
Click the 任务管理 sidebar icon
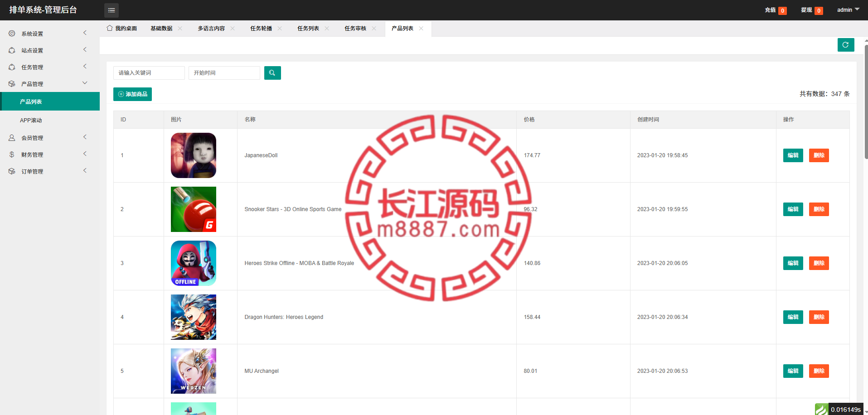(x=12, y=67)
